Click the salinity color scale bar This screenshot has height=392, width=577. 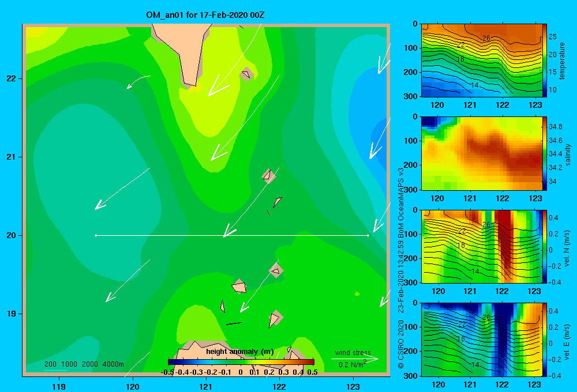point(545,153)
